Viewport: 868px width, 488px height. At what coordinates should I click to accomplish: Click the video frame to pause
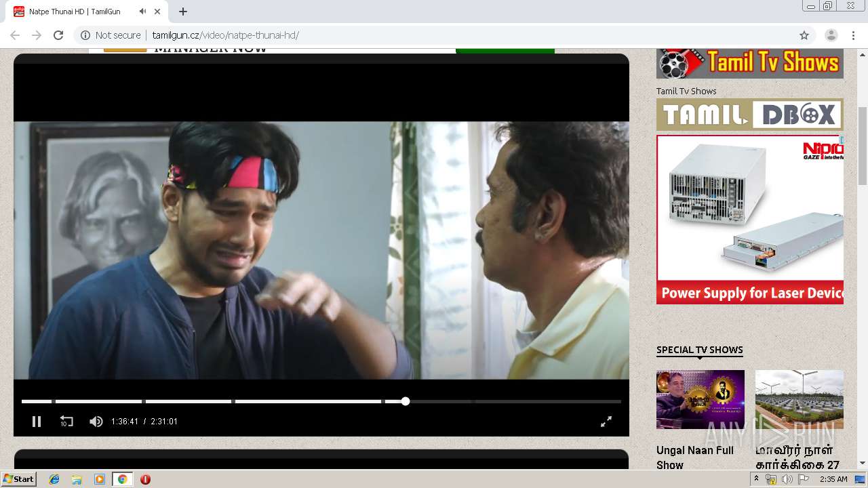coord(321,251)
